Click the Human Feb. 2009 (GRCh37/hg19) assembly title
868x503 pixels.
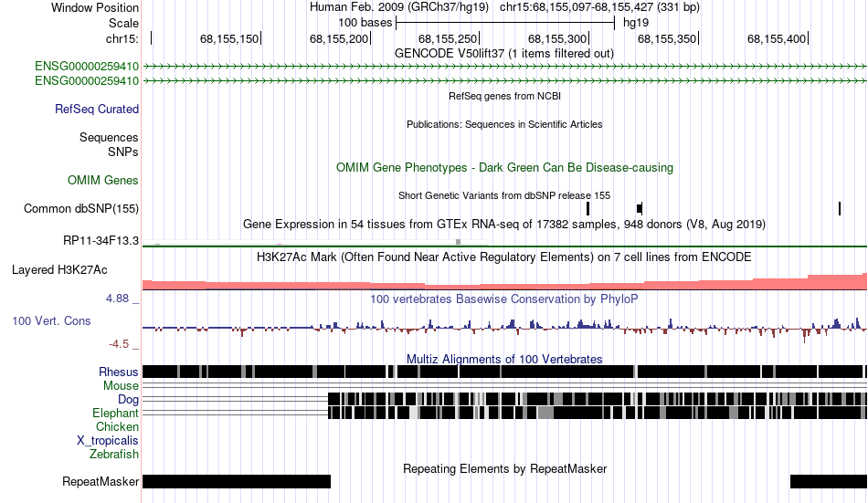[x=399, y=7]
